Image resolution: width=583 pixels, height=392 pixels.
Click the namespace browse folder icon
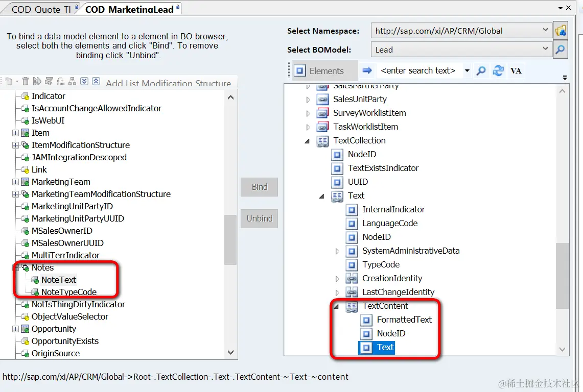561,31
